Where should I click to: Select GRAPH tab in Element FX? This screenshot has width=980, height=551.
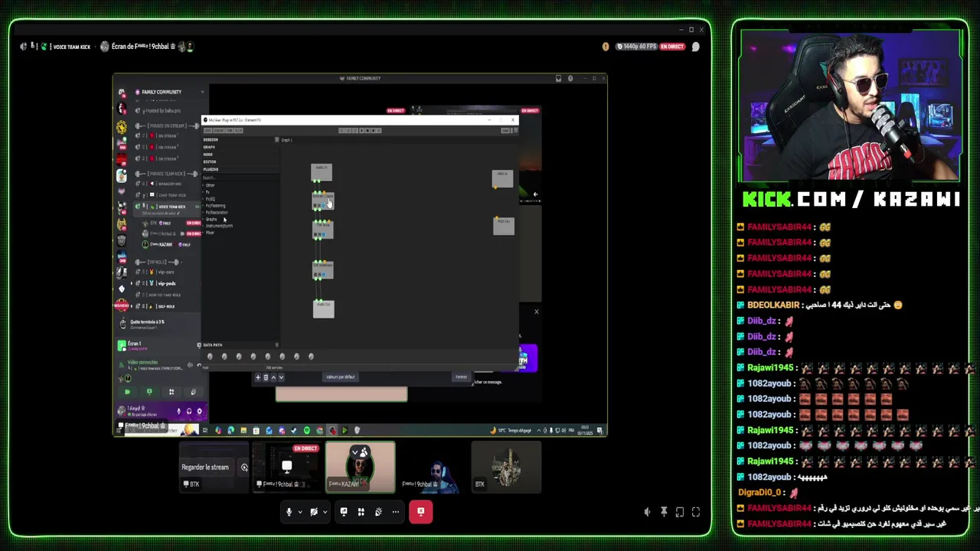point(209,147)
